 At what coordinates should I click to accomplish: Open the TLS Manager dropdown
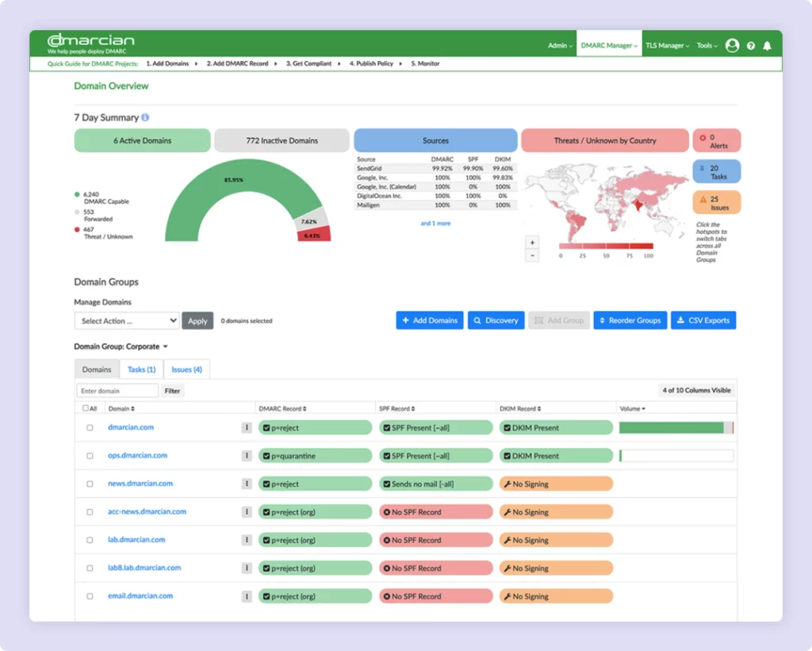click(667, 45)
